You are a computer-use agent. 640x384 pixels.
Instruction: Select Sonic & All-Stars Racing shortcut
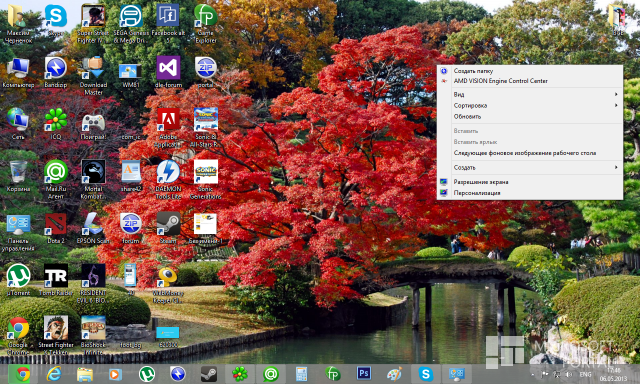coord(206,128)
